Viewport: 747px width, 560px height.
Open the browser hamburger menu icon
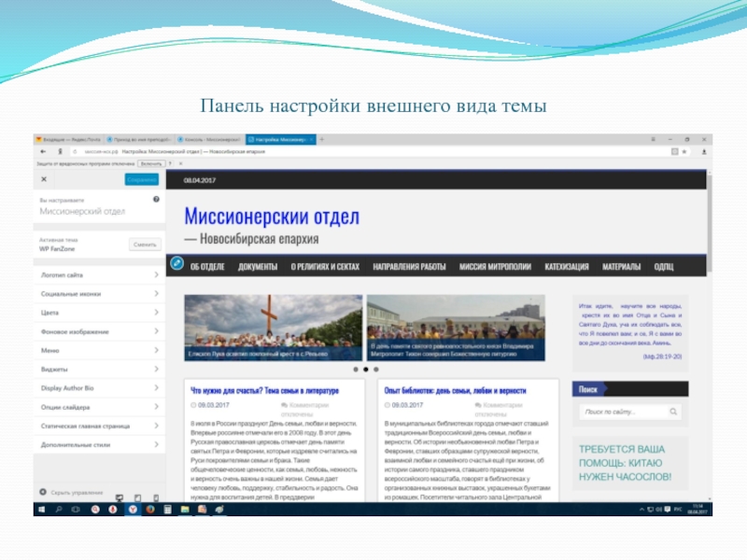click(653, 139)
